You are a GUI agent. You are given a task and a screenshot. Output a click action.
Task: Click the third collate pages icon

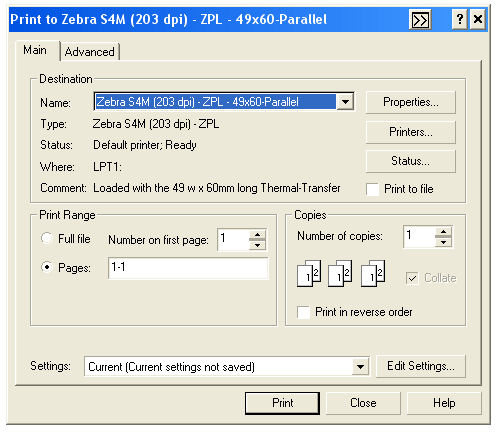pos(373,274)
